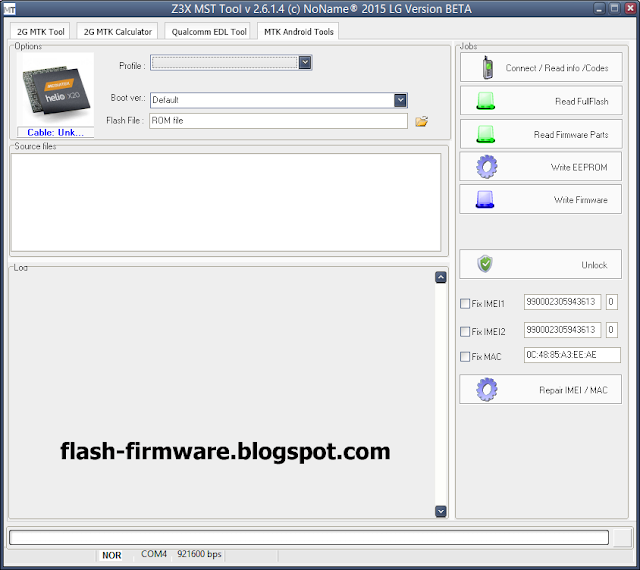640x570 pixels.
Task: Click the NOR status bar entry
Action: coord(111,555)
